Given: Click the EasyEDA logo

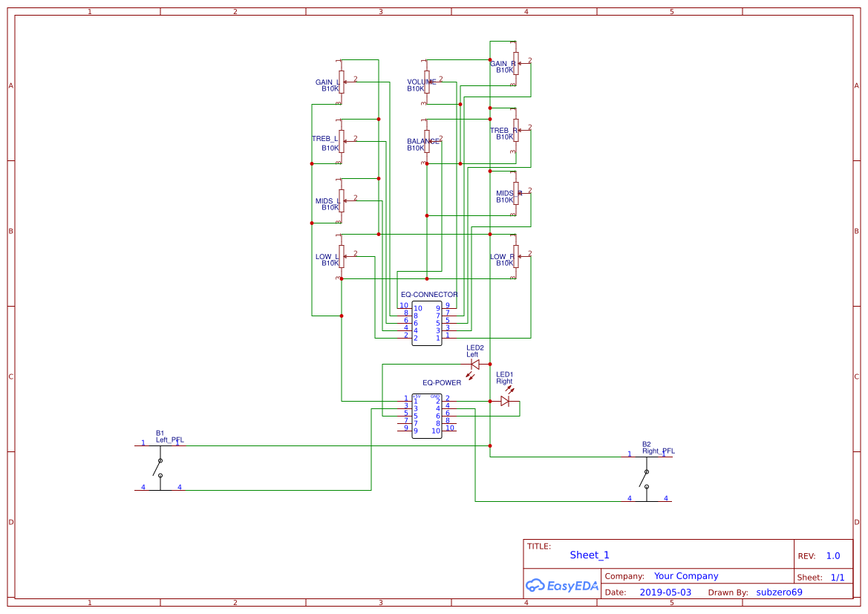Looking at the screenshot, I should (562, 586).
